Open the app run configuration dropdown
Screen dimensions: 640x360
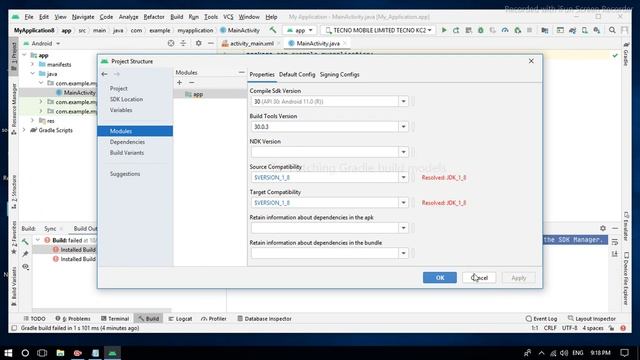tap(300, 30)
